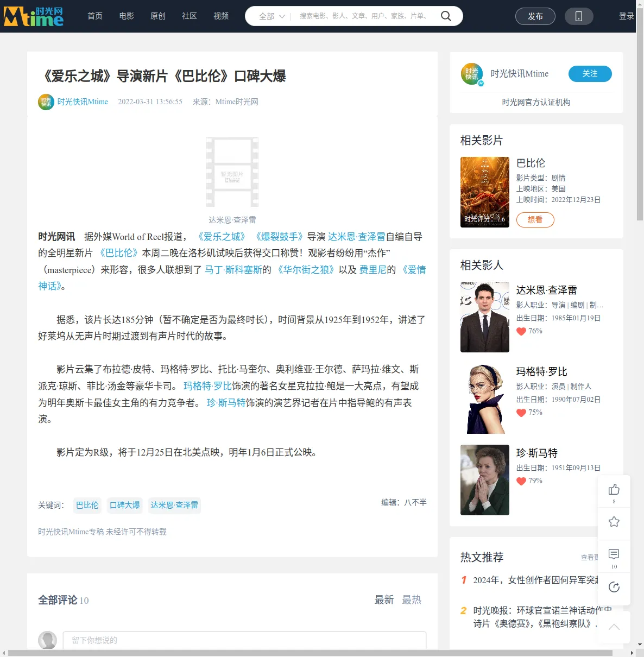Open 马丁·斯科塞斯 link
Viewport: 644px width, 657px height.
(233, 270)
